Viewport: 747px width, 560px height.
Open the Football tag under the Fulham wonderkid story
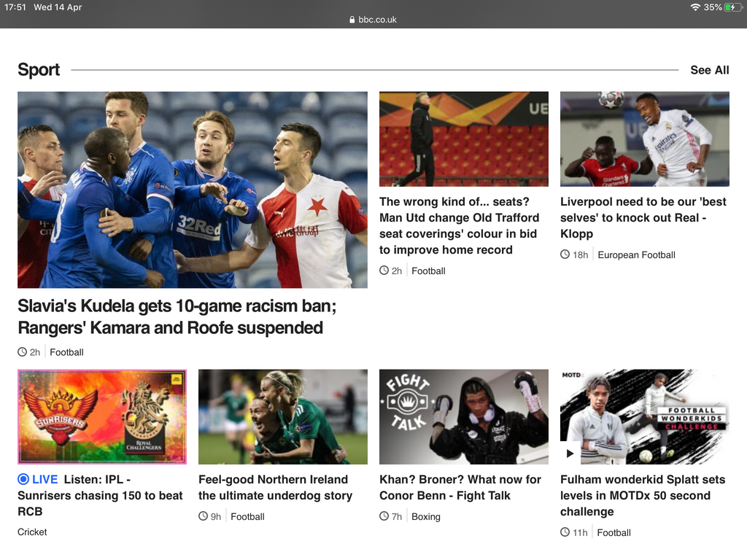[614, 533]
